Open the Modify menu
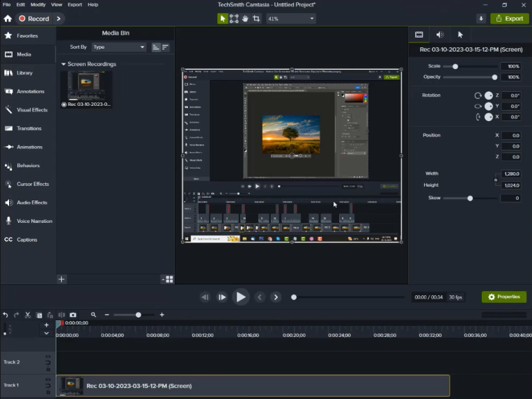The image size is (532, 399). pyautogui.click(x=38, y=4)
